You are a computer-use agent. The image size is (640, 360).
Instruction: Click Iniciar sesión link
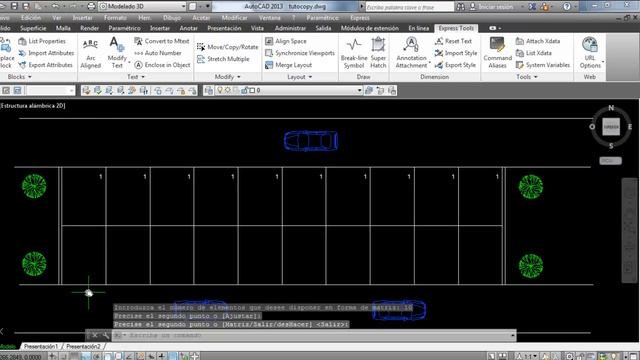coord(496,7)
